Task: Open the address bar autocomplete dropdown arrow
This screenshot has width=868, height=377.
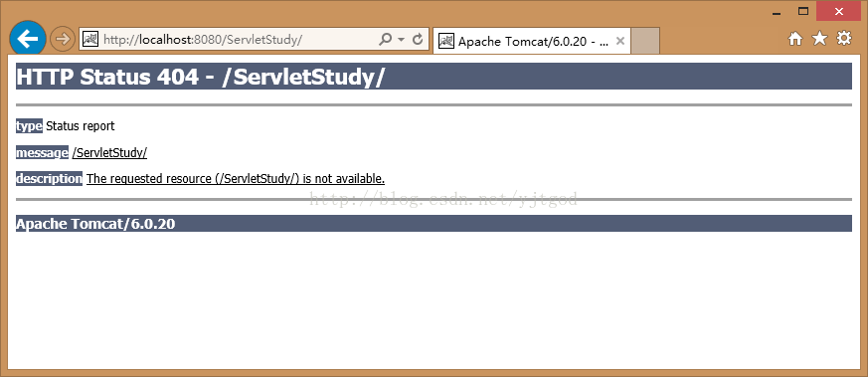Action: [402, 40]
